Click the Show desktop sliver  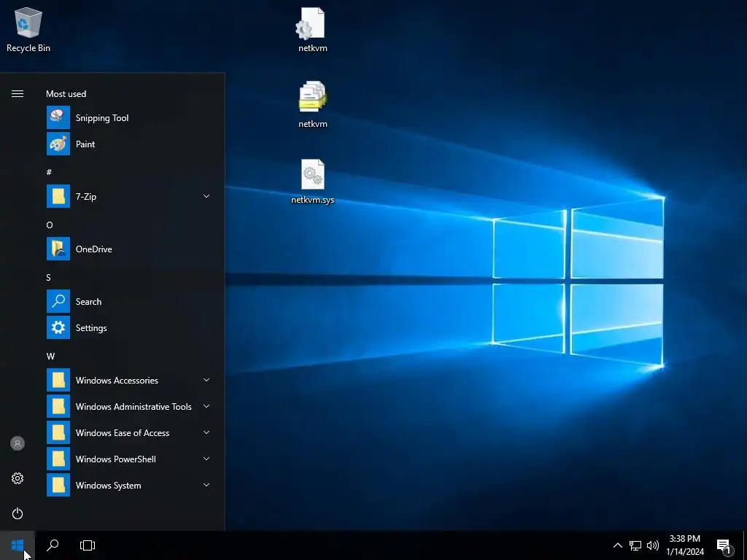click(x=745, y=545)
